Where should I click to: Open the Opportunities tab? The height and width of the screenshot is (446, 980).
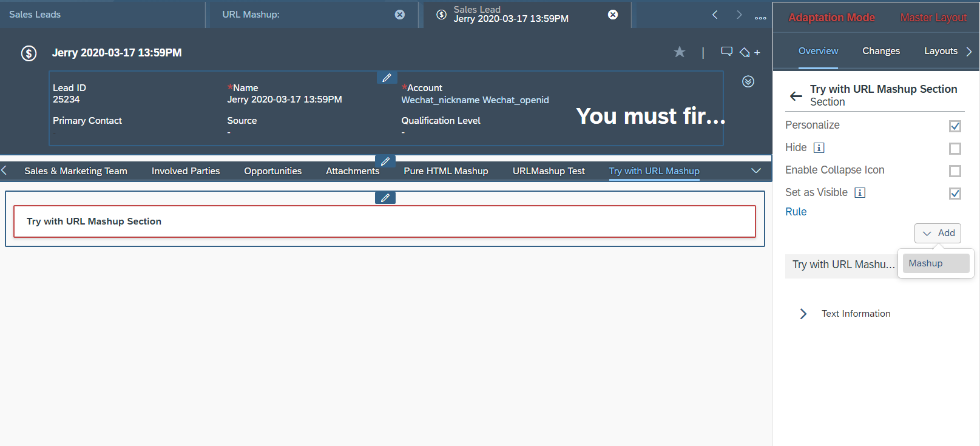(273, 171)
